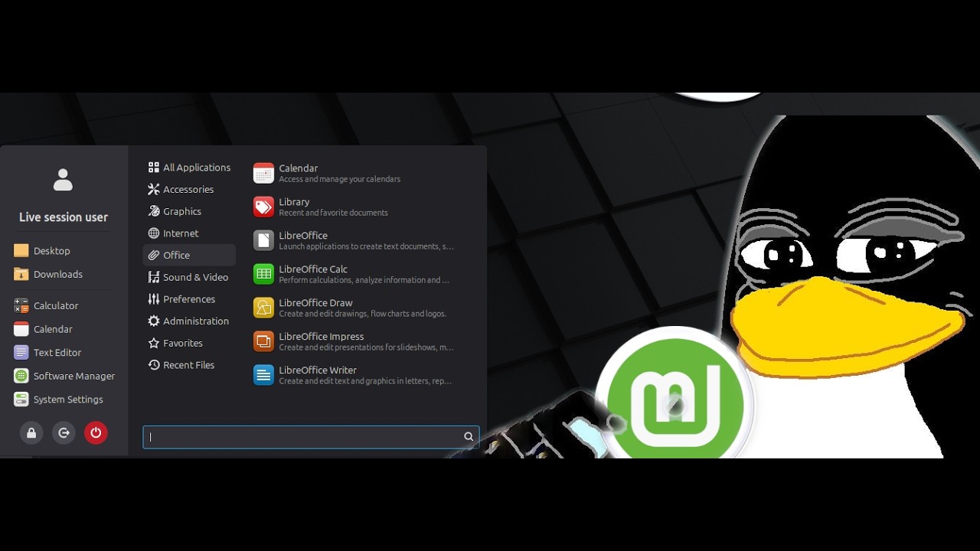Open Software Manager icon in sidebar

21,376
